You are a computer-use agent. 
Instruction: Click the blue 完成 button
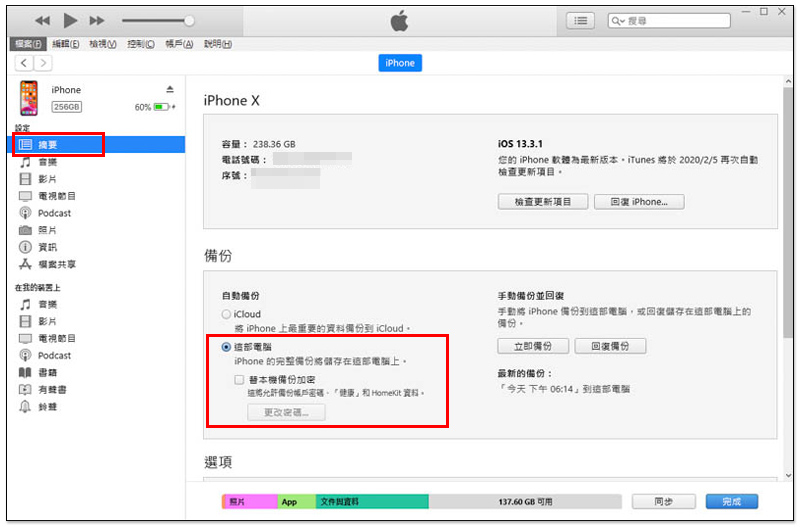click(x=732, y=502)
